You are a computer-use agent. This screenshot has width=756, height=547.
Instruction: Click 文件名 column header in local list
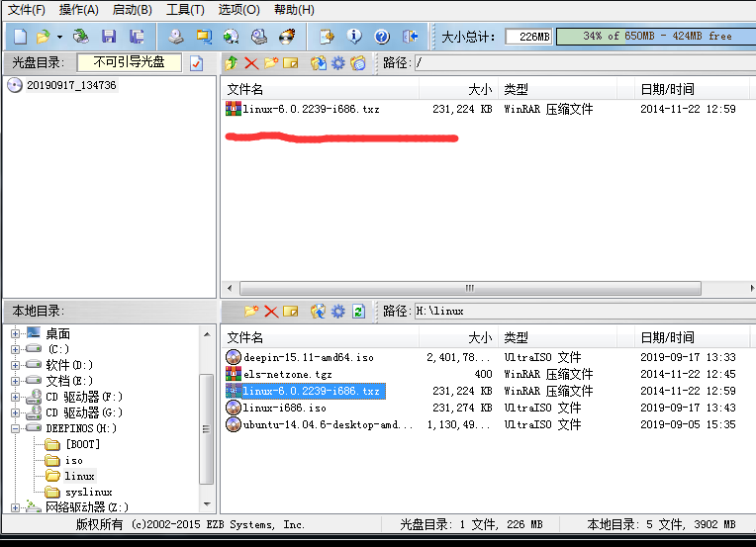321,338
